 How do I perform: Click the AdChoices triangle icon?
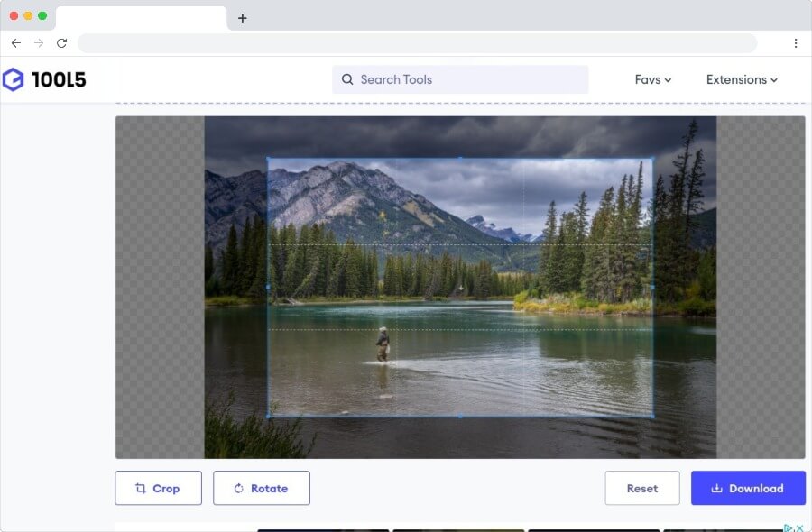click(789, 527)
